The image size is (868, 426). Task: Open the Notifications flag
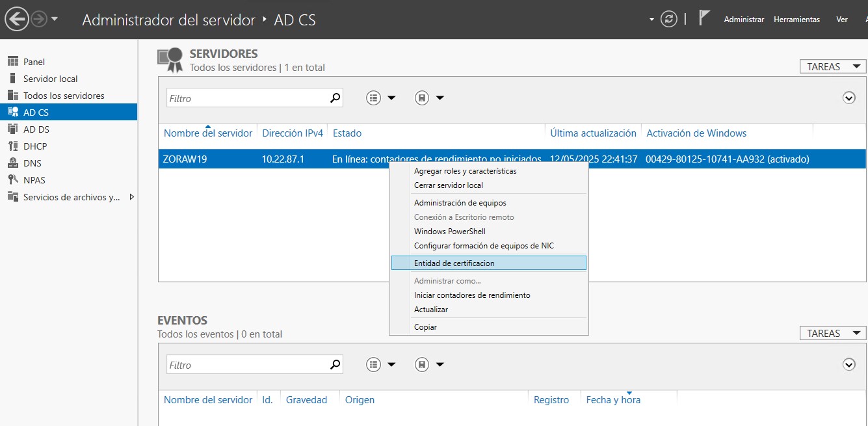pyautogui.click(x=704, y=18)
